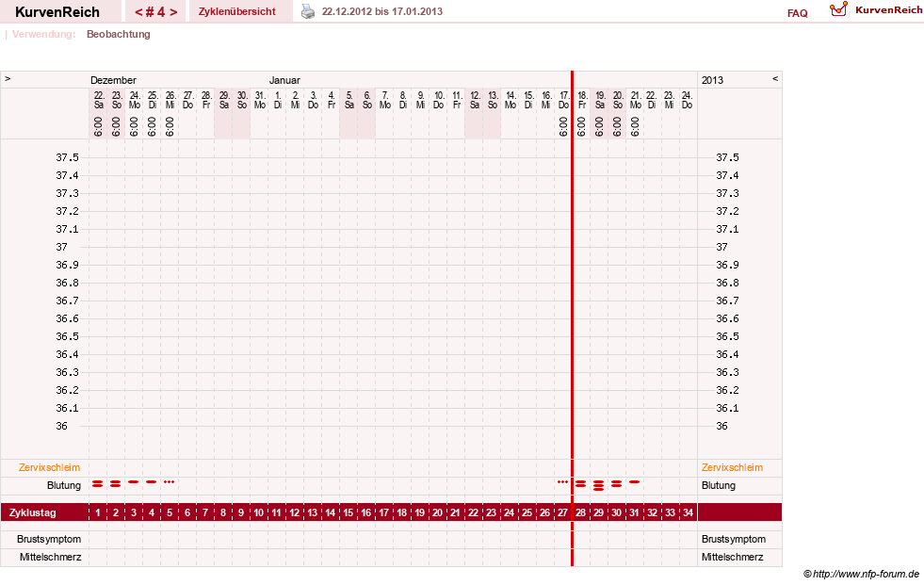The height and width of the screenshot is (585, 924).
Task: Open the Zyklenübersicht tab
Action: coord(237,11)
